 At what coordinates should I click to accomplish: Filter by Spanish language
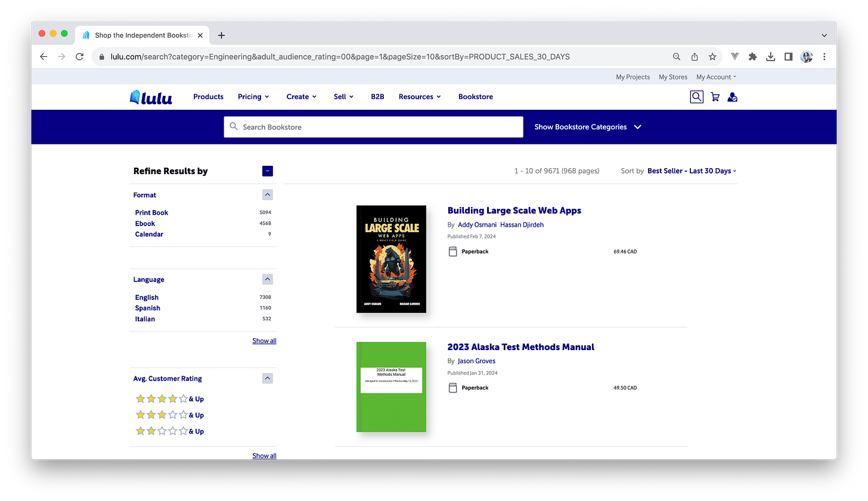pos(147,308)
